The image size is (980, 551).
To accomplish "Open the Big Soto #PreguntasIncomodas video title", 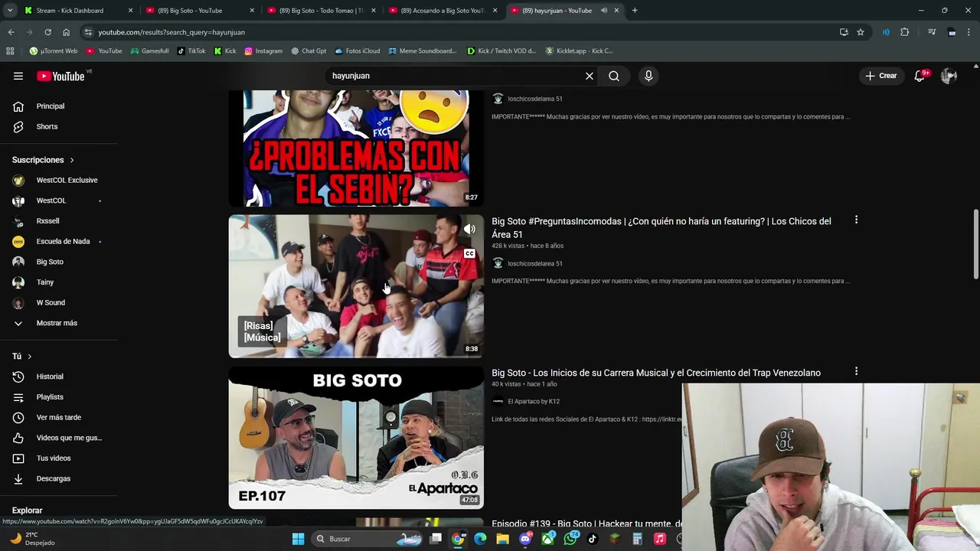I will (x=661, y=228).
